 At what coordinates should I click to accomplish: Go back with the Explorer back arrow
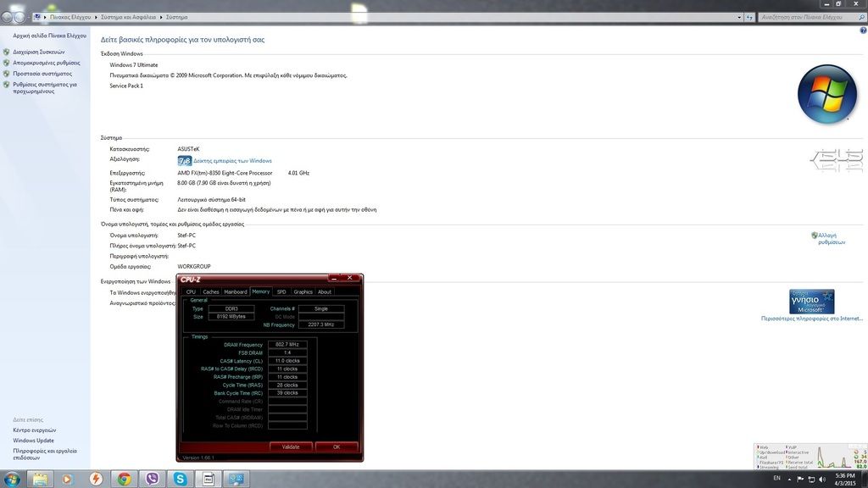(x=7, y=17)
